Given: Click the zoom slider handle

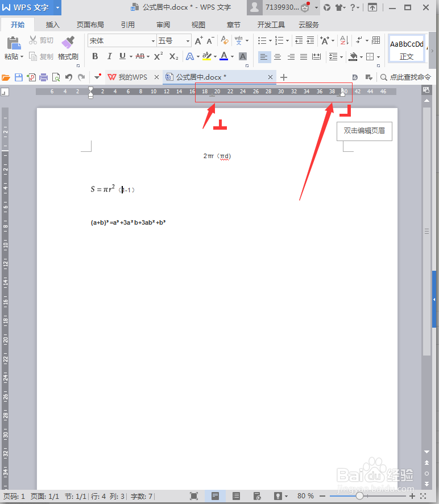Looking at the screenshot, I should (x=359, y=496).
